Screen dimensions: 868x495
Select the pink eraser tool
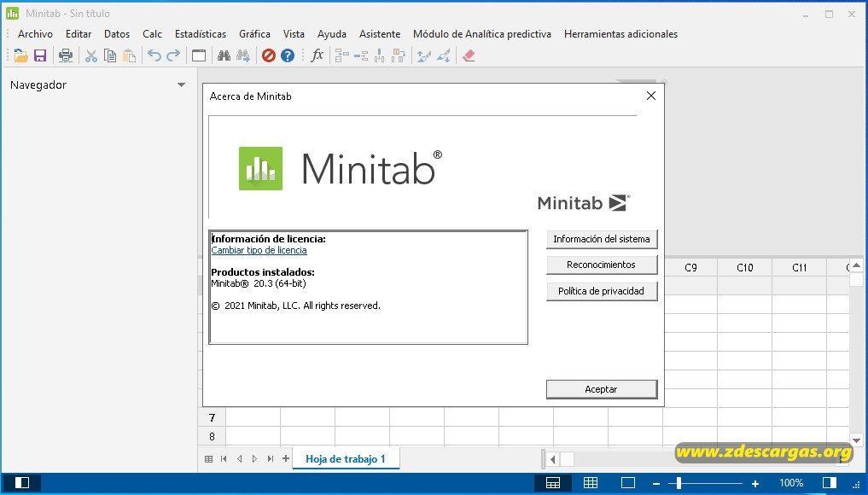tap(469, 55)
